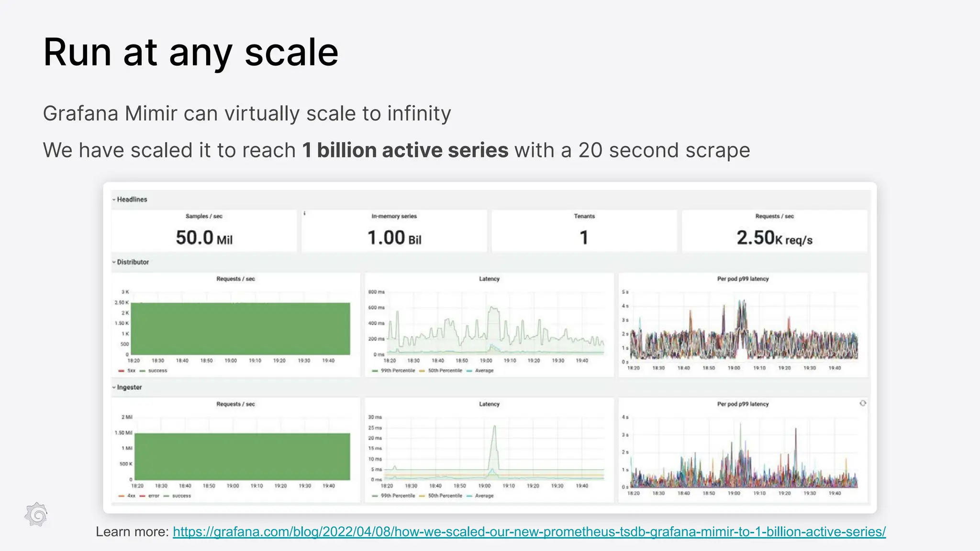This screenshot has height=551, width=980.
Task: Open Distributor Latency panel title menu
Action: [x=489, y=279]
